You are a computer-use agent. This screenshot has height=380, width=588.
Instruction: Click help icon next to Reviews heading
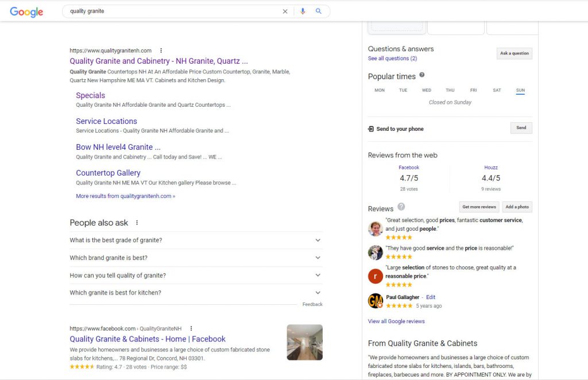click(x=401, y=207)
